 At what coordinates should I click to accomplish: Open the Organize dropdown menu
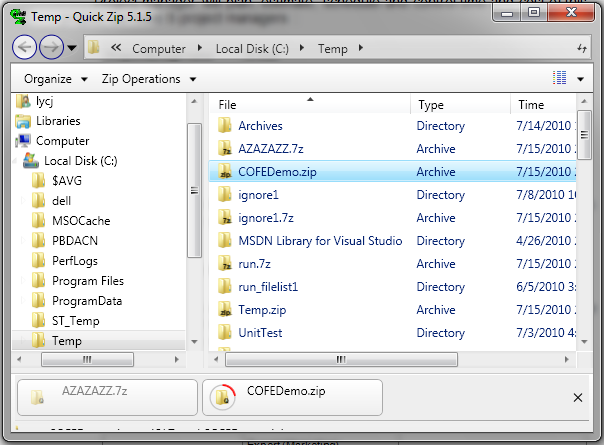(x=55, y=79)
